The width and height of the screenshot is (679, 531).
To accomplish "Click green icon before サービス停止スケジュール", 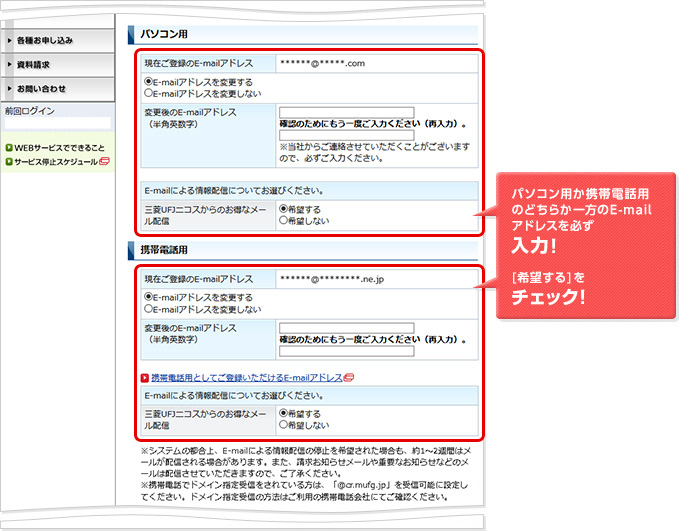I will (x=8, y=162).
